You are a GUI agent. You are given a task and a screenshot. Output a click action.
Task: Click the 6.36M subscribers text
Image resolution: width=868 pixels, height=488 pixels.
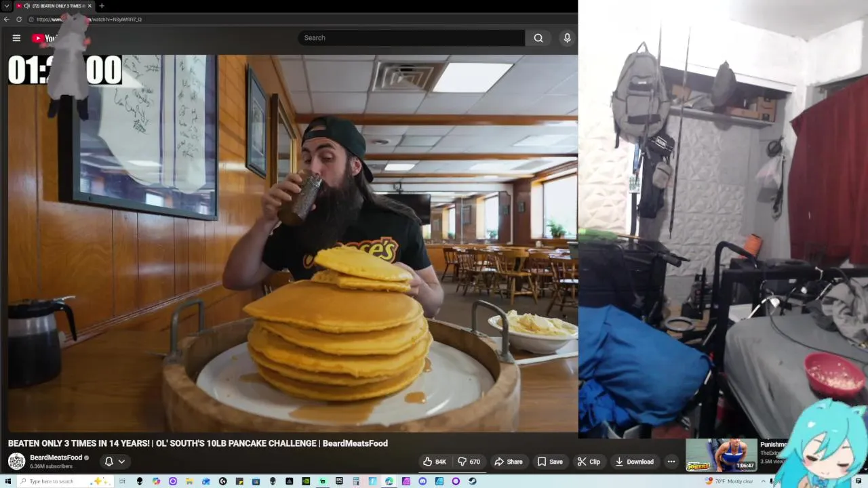[x=51, y=466]
